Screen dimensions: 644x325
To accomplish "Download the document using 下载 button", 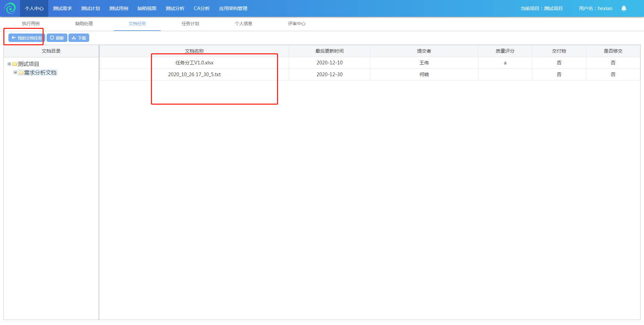I will pyautogui.click(x=79, y=38).
